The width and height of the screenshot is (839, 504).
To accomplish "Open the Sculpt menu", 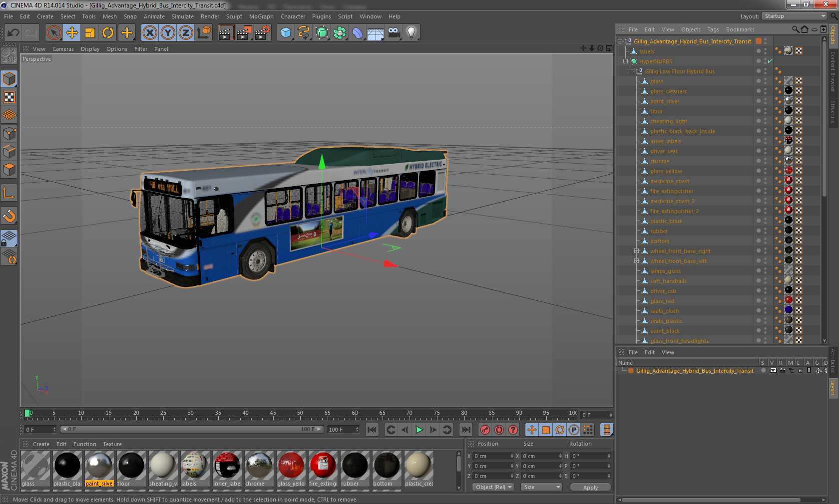I will [234, 16].
